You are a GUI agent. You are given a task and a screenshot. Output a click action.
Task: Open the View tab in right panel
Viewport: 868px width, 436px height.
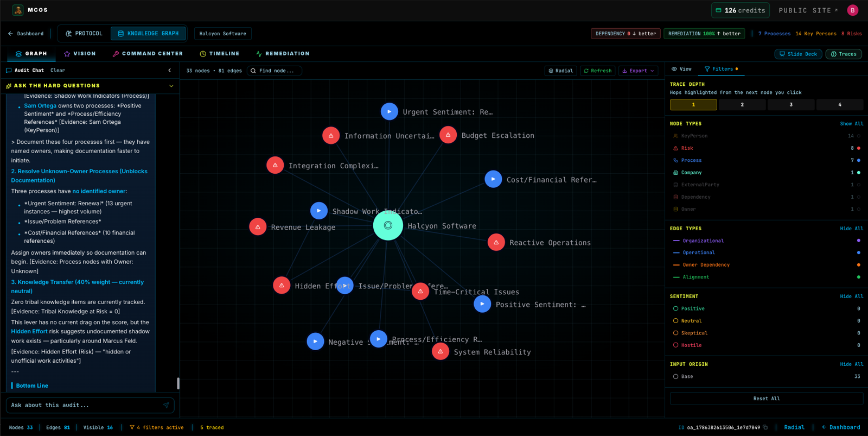681,69
